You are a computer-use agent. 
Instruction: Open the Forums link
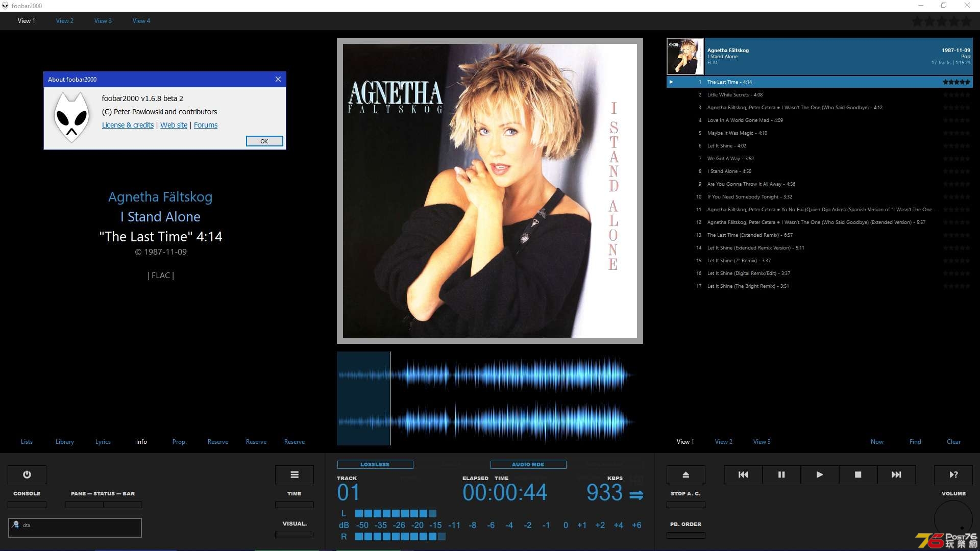pyautogui.click(x=206, y=125)
